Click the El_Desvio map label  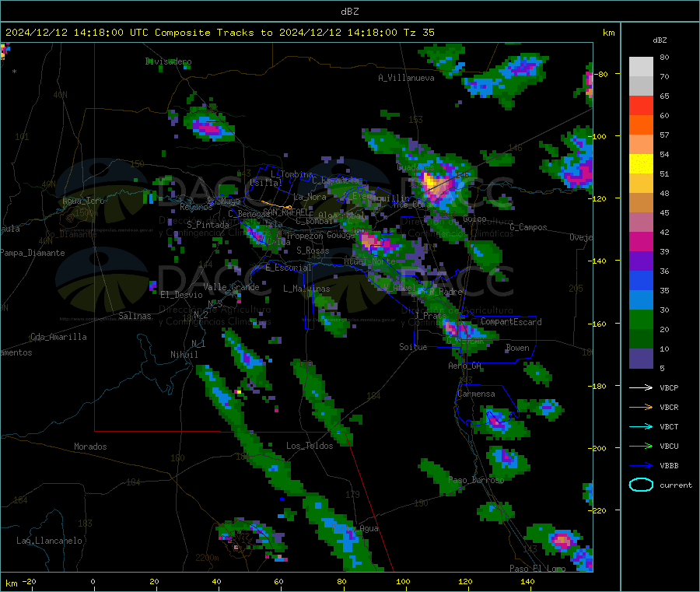point(181,295)
